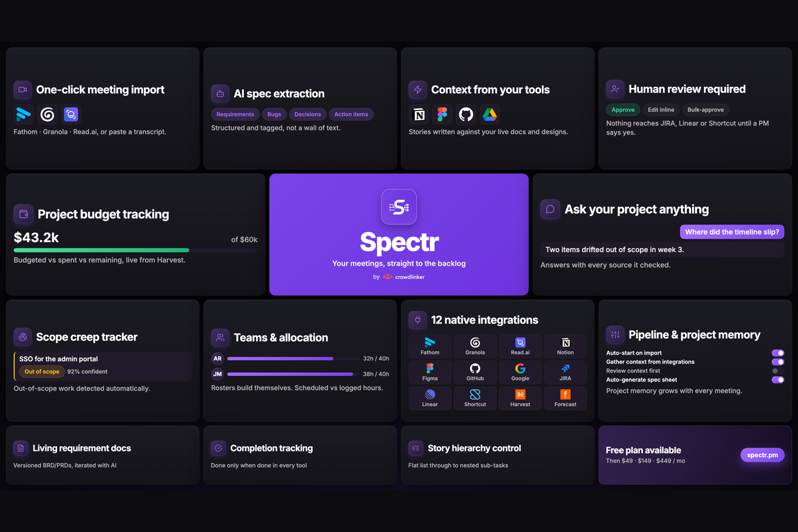This screenshot has height=532, width=798.
Task: Open the spectr.pm link button
Action: click(x=762, y=455)
